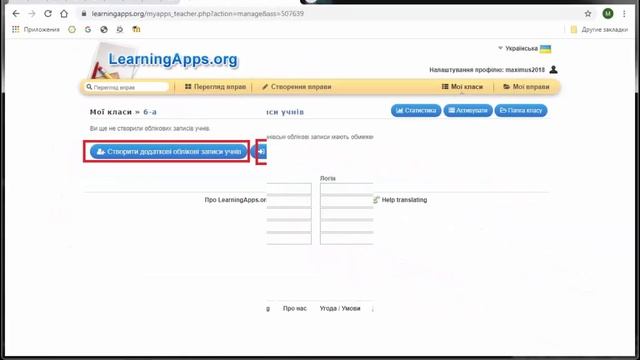Open profile settings maximus2018

tap(487, 70)
